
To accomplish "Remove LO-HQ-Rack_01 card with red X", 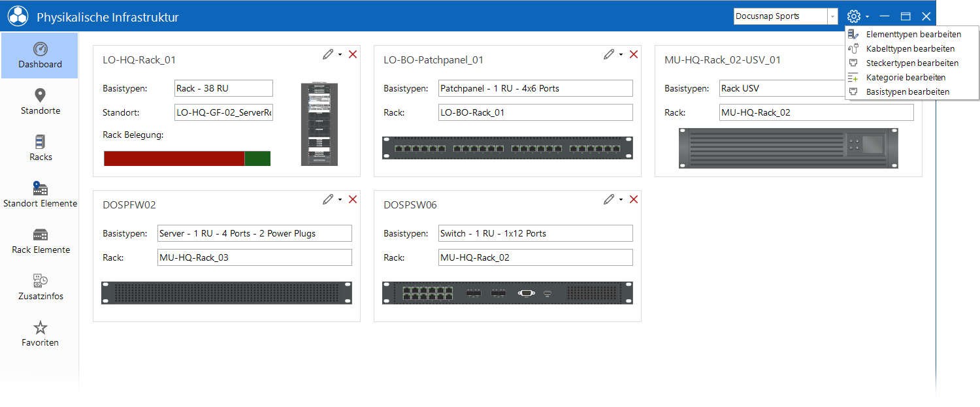I will pyautogui.click(x=353, y=54).
